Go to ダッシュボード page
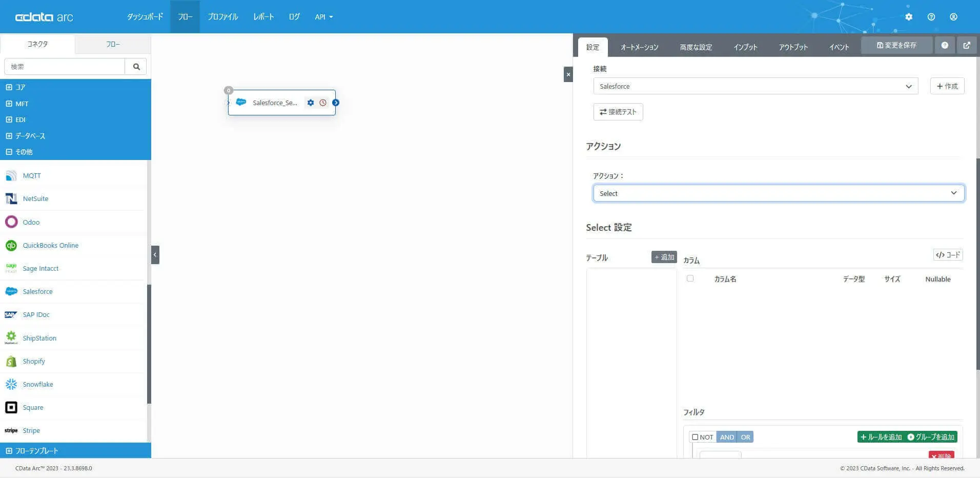This screenshot has height=478, width=980. tap(145, 17)
